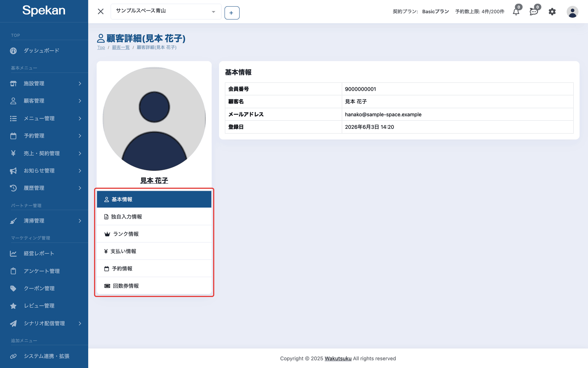588x368 pixels.
Task: Click the 履歴管理 history clock icon
Action: (x=13, y=188)
